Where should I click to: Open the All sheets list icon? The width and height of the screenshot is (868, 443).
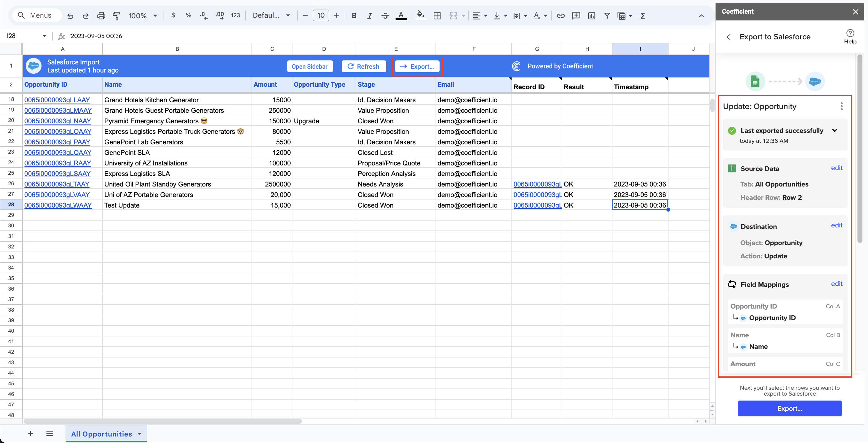coord(50,434)
